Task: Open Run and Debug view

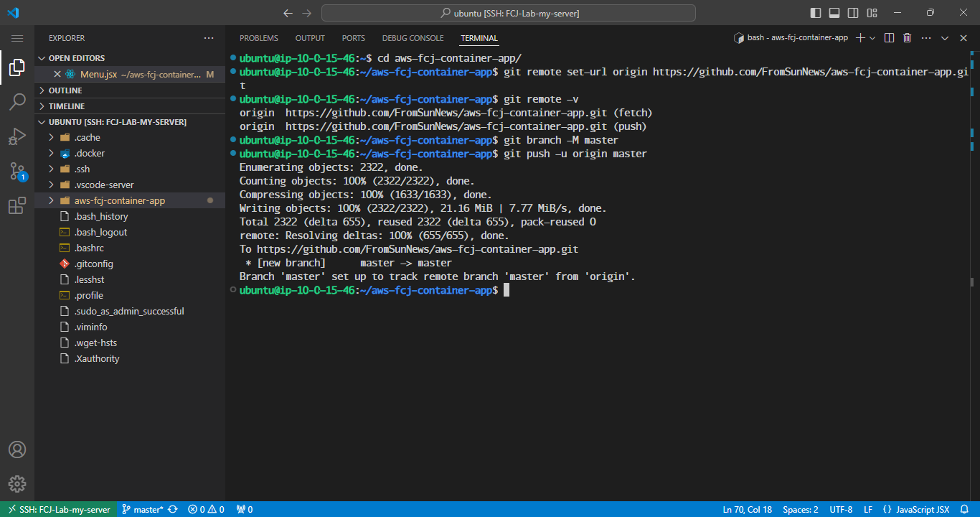Action: [x=17, y=136]
